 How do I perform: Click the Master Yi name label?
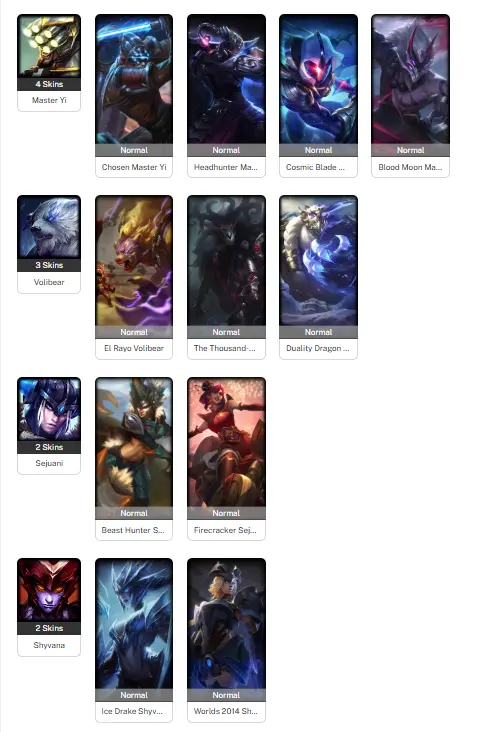[x=49, y=100]
